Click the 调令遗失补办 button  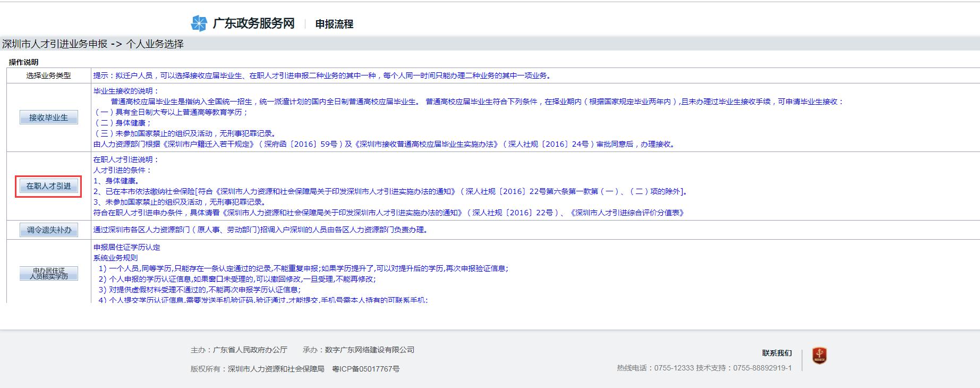click(49, 230)
